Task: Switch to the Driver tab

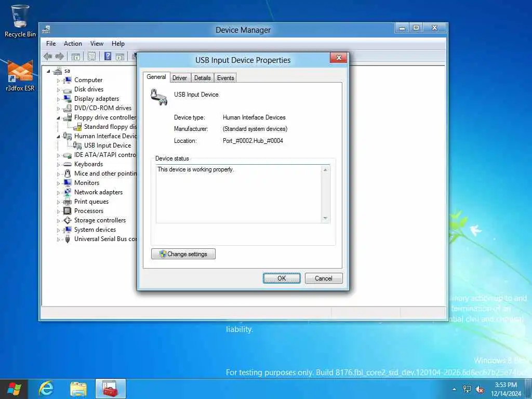Action: (179, 78)
